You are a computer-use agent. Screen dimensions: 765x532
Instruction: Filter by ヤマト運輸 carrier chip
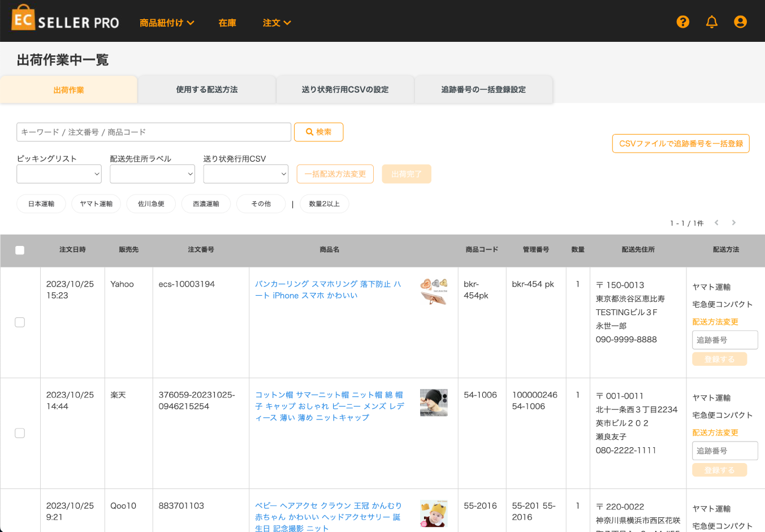(x=96, y=204)
